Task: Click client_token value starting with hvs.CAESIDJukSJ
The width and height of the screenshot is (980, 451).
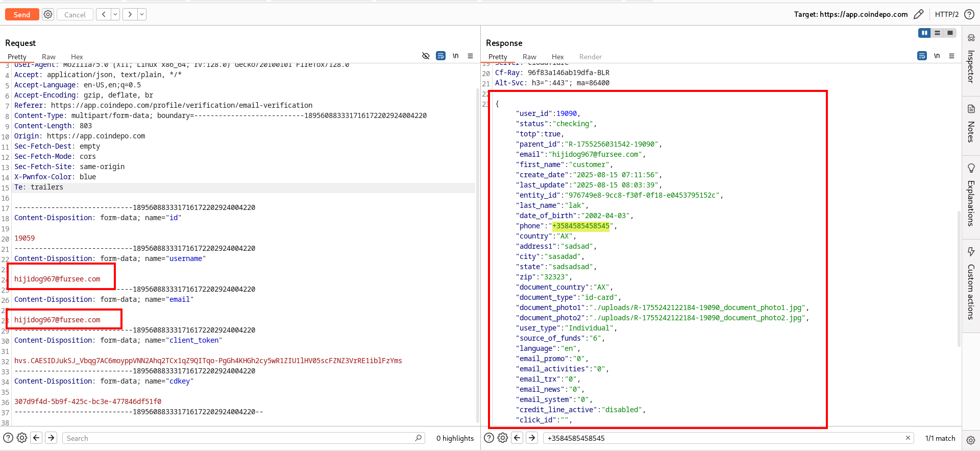Action: 208,361
